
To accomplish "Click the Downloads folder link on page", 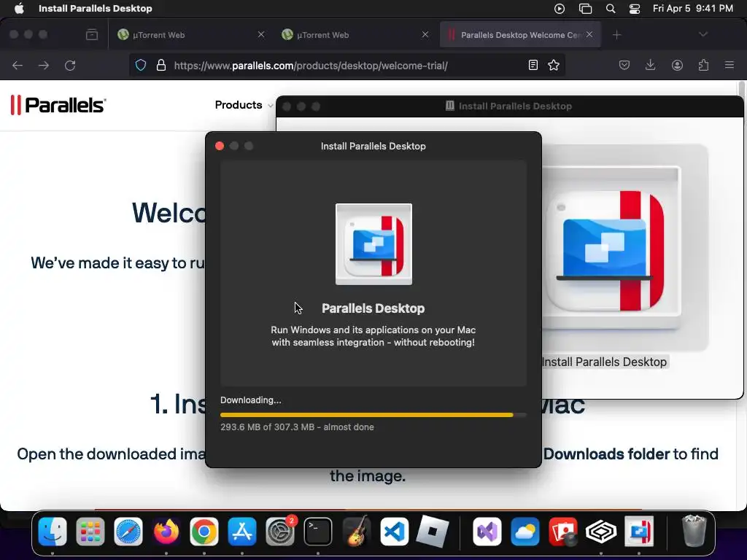I will (607, 454).
